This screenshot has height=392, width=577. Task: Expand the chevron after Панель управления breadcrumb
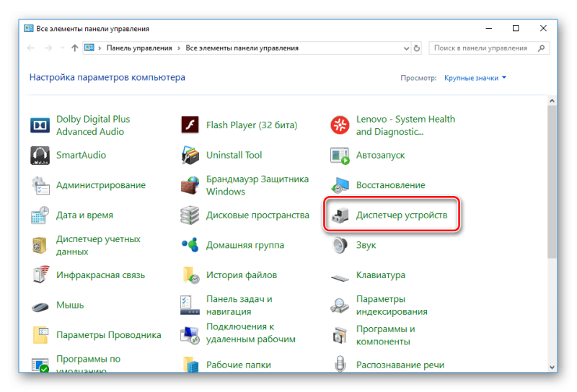179,48
